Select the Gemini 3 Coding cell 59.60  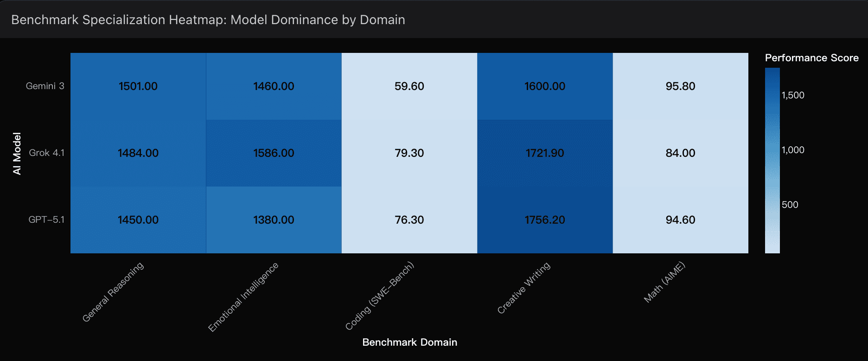point(409,86)
